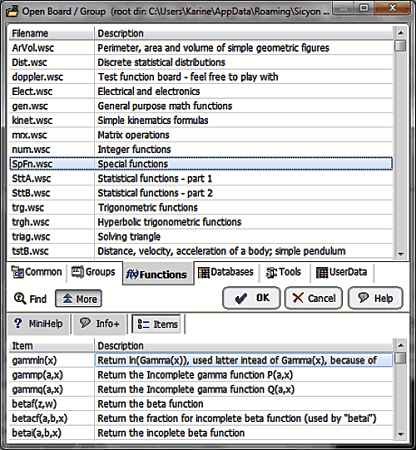
Task: Click the Filename column header
Action: [51, 33]
